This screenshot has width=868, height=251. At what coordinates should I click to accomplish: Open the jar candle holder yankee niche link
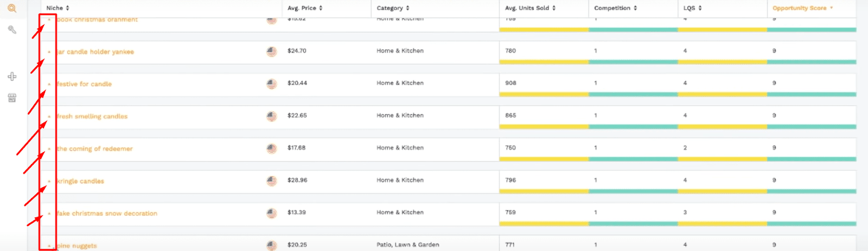click(95, 52)
